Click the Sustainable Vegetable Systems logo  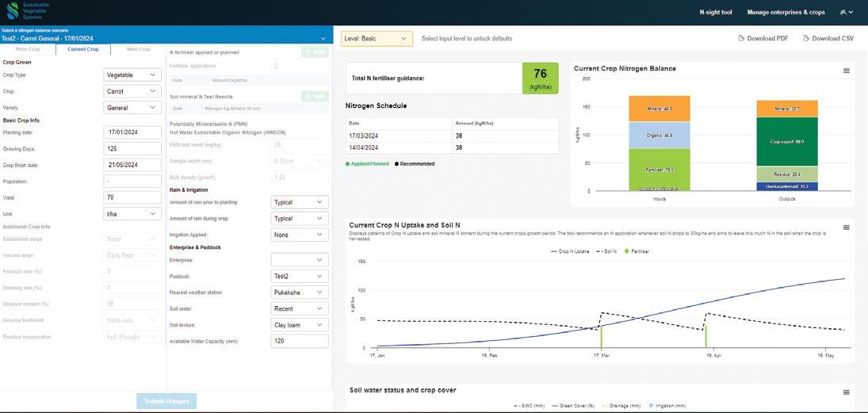pos(27,10)
